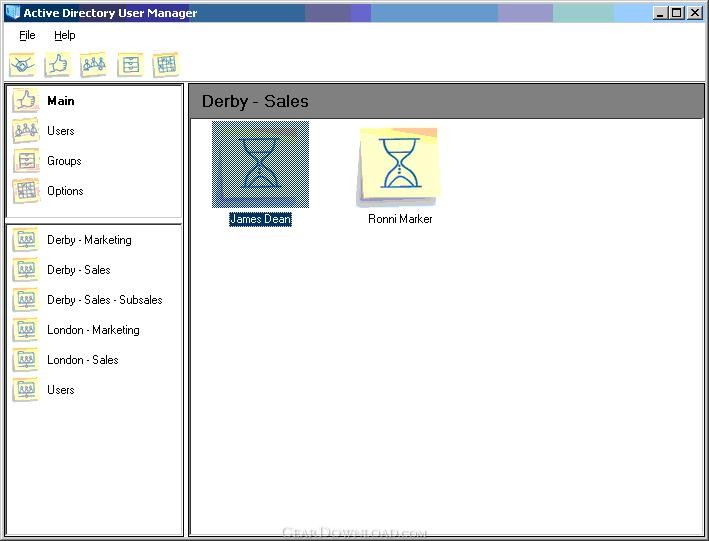Open Options from the toolbar grid icon

click(165, 65)
